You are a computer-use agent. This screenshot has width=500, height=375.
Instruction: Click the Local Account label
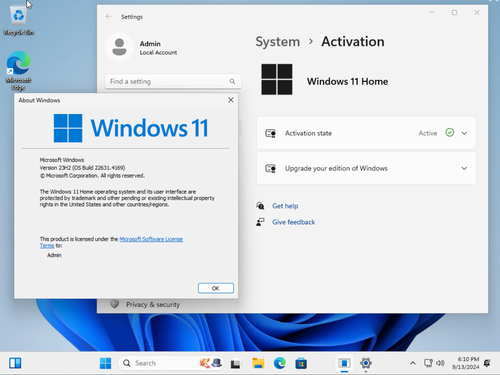(x=158, y=53)
